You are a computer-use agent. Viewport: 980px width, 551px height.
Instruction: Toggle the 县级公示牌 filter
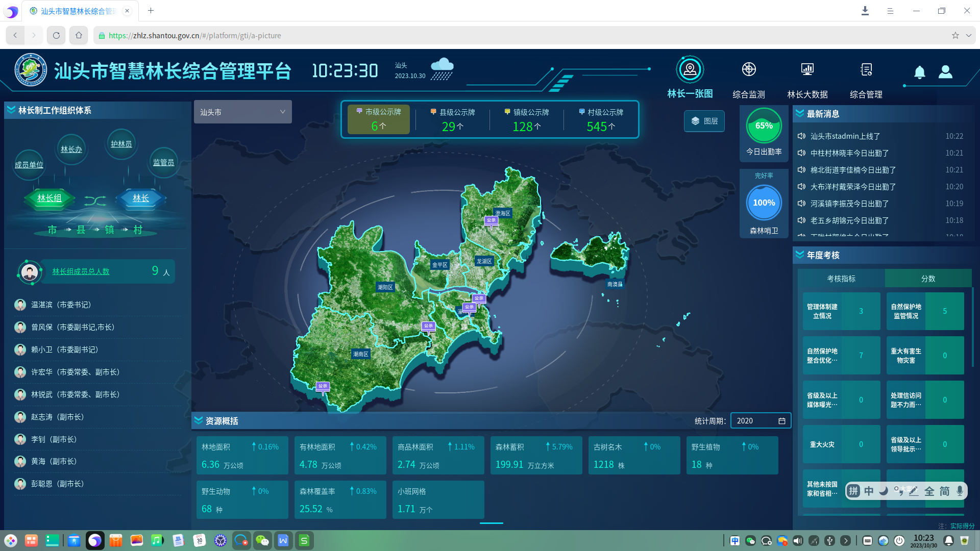pos(452,119)
